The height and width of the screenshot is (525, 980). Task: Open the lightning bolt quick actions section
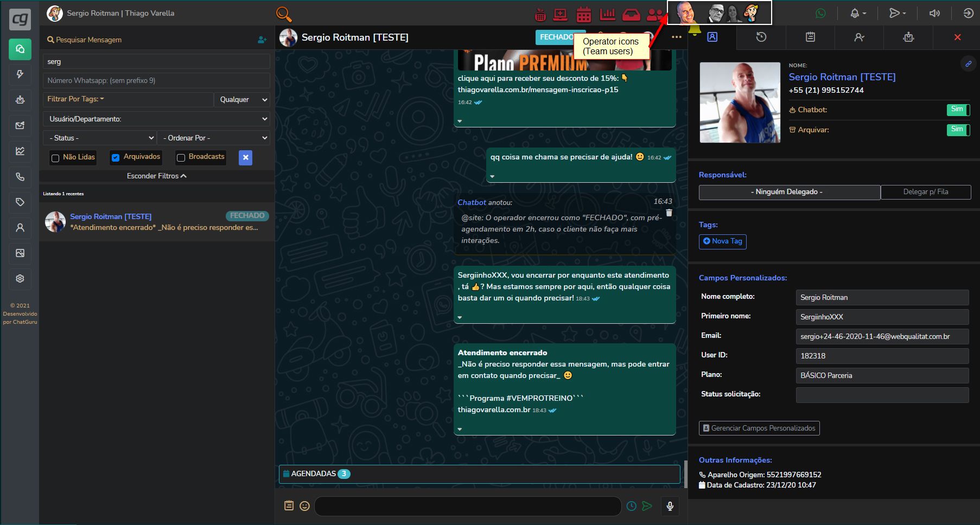[x=20, y=74]
